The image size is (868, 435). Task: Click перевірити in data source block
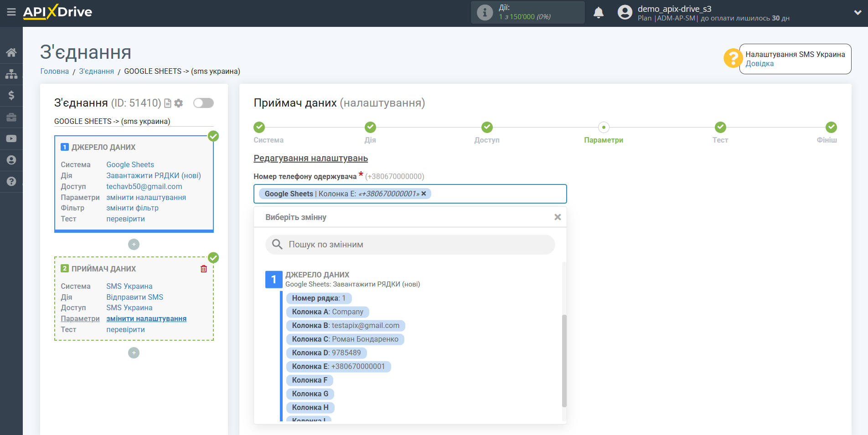(126, 219)
